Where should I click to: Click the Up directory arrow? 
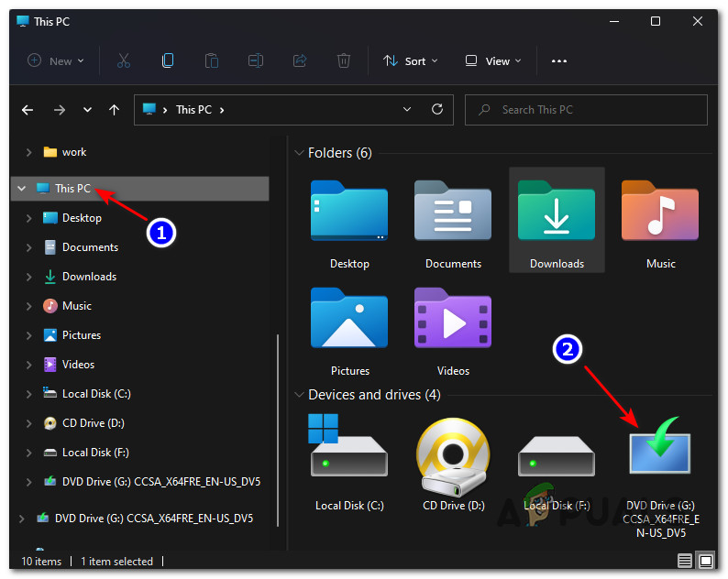click(x=114, y=110)
